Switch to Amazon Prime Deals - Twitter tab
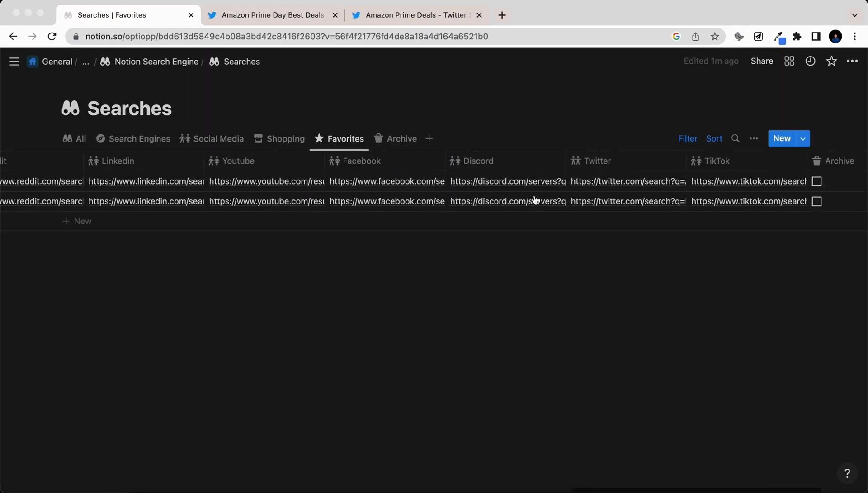This screenshot has height=493, width=868. click(417, 15)
